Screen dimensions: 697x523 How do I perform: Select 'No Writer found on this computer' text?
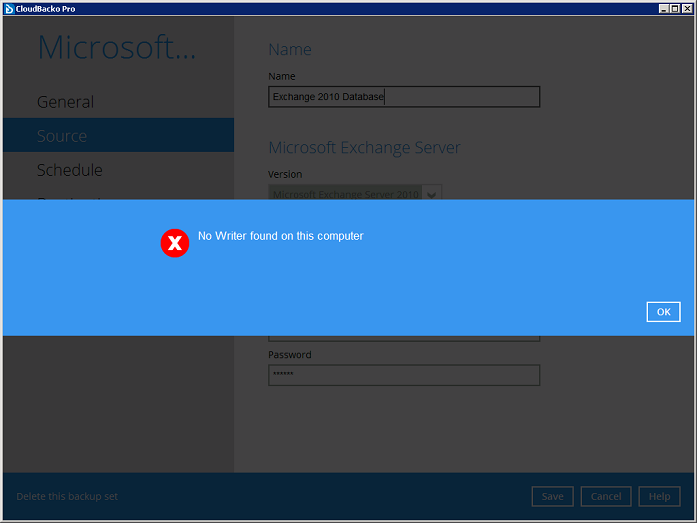pyautogui.click(x=280, y=236)
